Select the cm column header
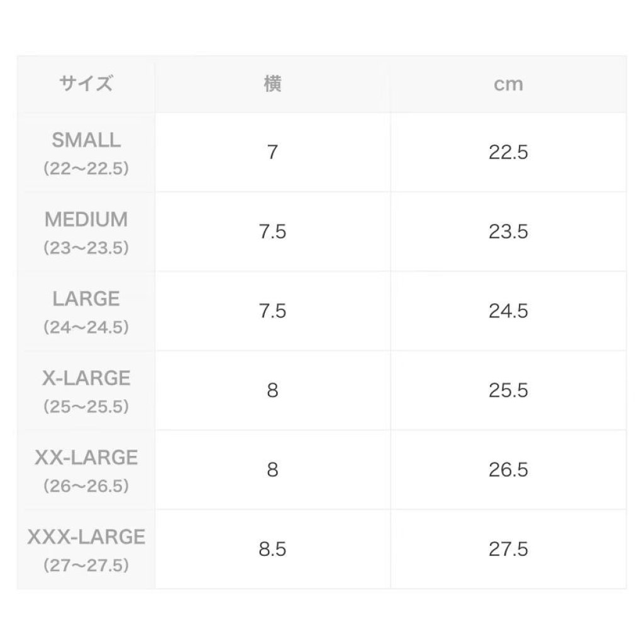 coord(508,84)
